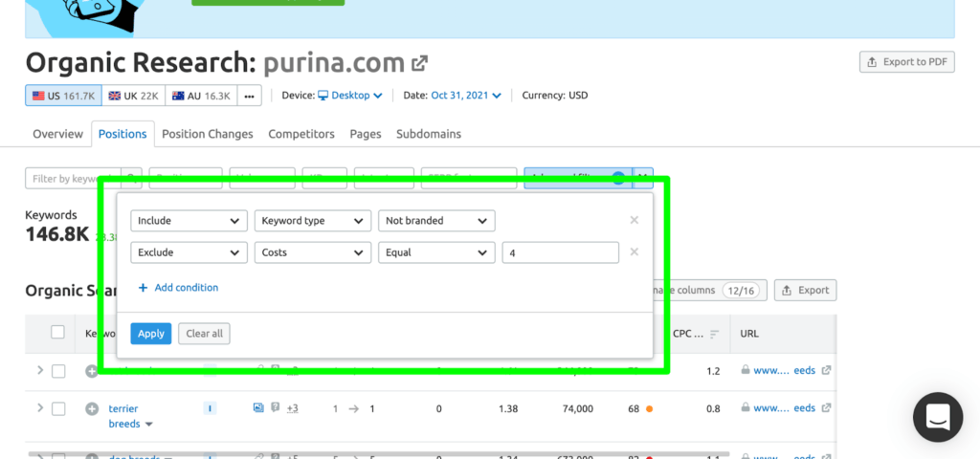The image size is (980, 459).
Task: Click the CPC column sort icon
Action: pyautogui.click(x=714, y=334)
